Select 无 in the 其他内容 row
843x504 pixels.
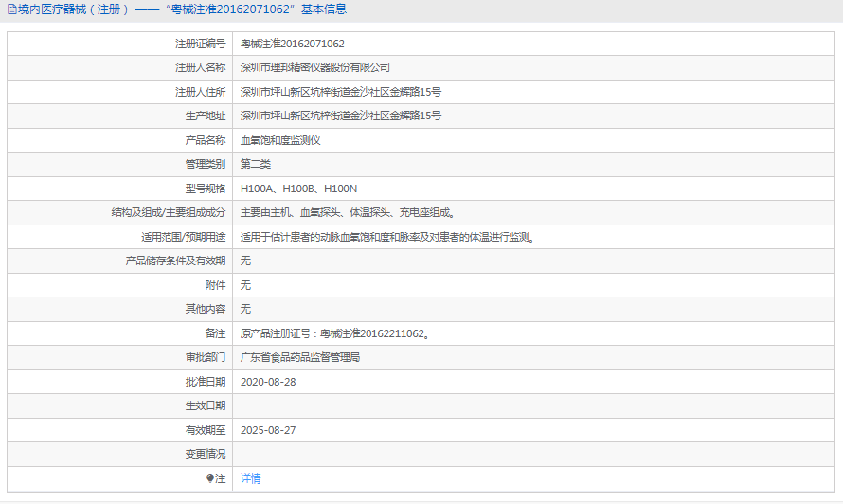click(245, 309)
